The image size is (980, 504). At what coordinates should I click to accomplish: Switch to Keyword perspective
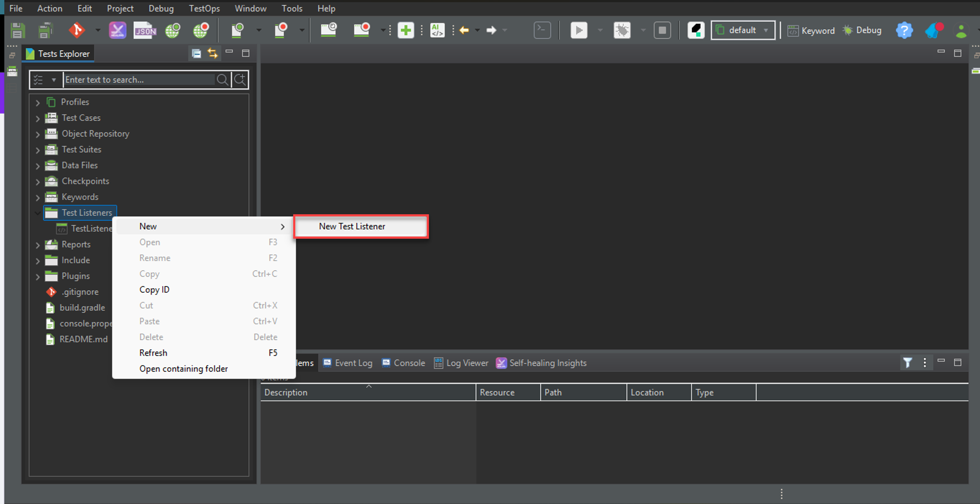pos(811,30)
